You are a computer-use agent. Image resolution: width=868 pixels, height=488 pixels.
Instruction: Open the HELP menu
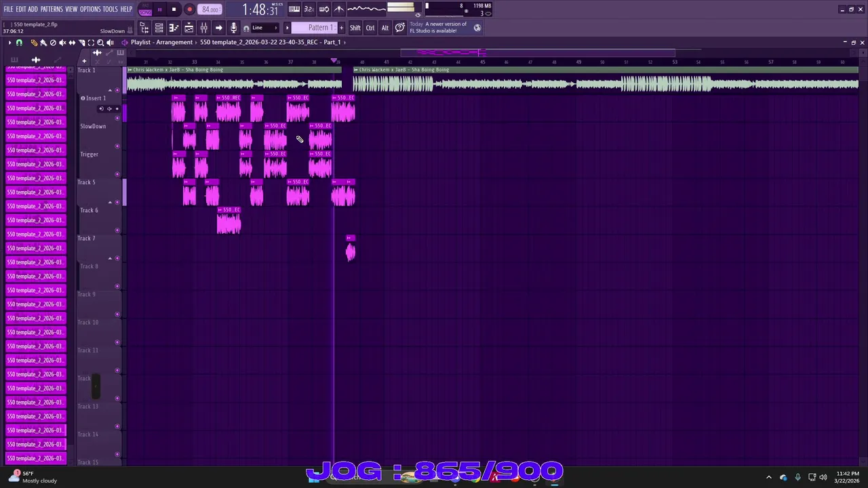(x=126, y=9)
